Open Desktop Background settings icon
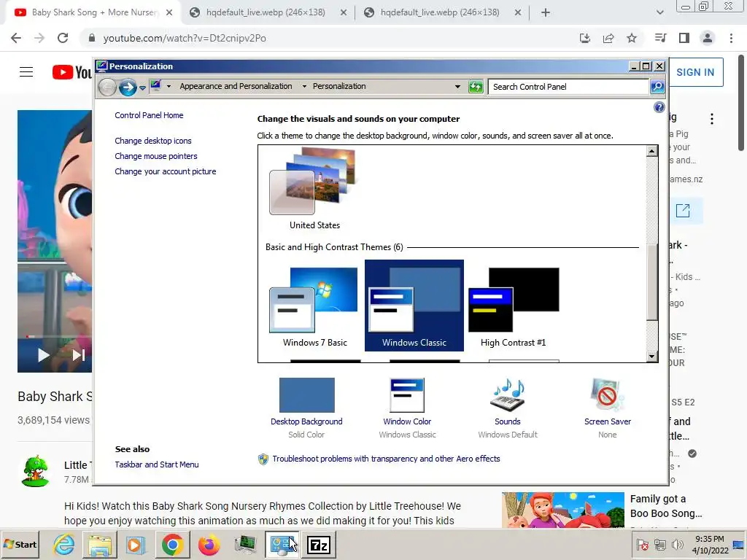Viewport: 747px width, 560px height. point(307,394)
